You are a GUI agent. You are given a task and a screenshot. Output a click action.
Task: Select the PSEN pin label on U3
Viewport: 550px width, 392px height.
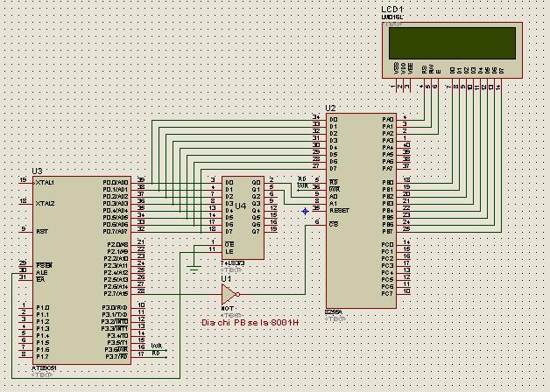pyautogui.click(x=44, y=265)
